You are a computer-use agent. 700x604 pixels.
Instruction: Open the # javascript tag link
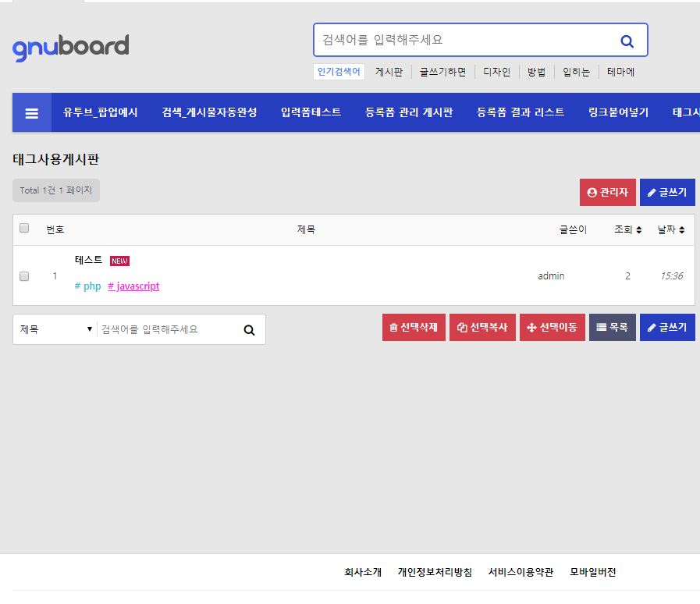point(133,286)
